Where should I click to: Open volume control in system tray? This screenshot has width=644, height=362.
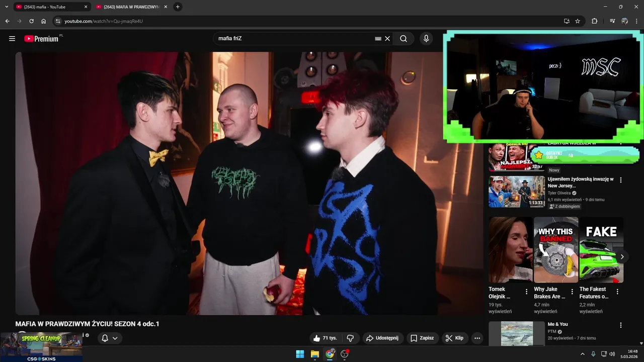pos(612,354)
